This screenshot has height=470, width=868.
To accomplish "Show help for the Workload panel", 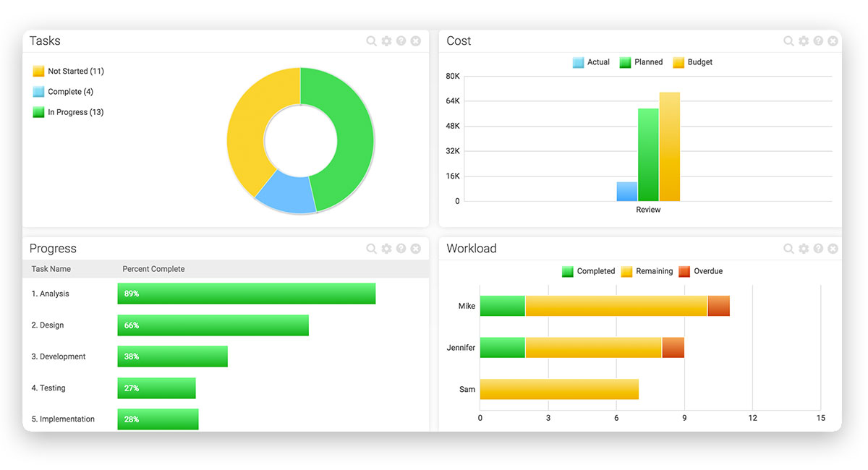I will [818, 248].
